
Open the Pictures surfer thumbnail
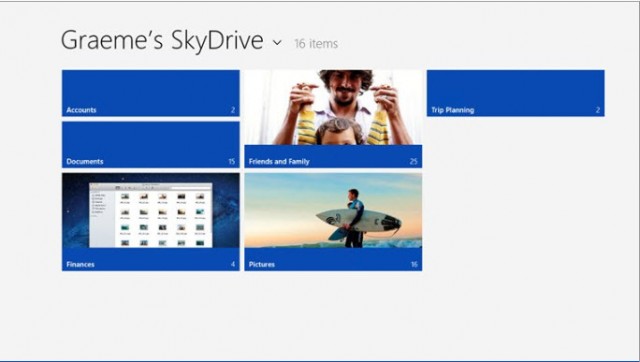(333, 210)
